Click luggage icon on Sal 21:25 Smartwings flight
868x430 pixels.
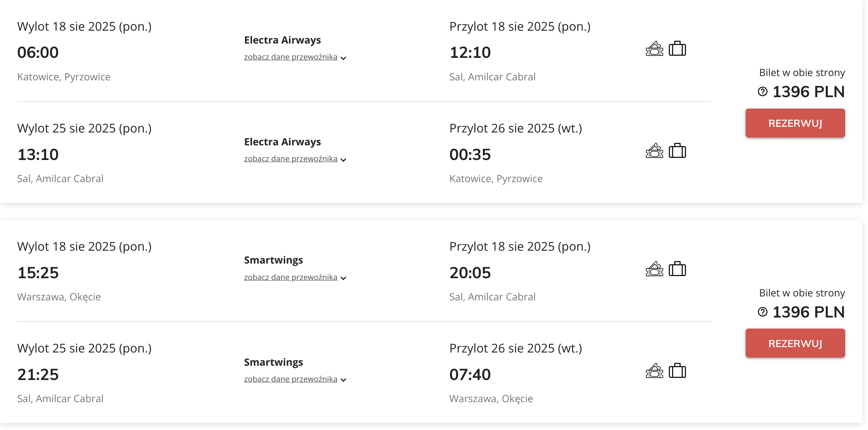click(677, 371)
